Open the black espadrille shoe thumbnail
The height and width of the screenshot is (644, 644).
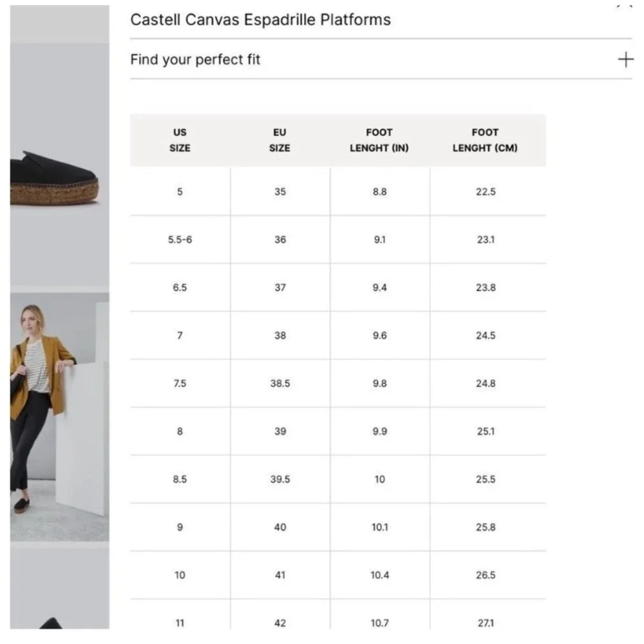pyautogui.click(x=60, y=165)
